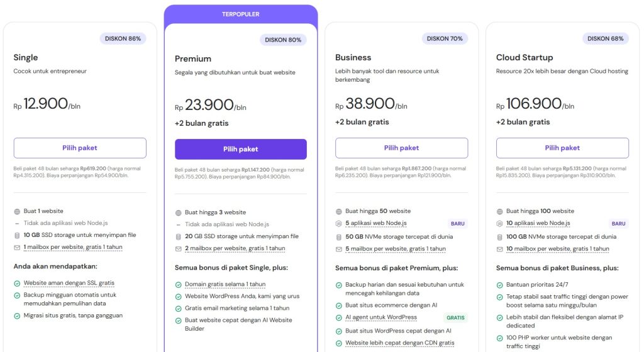Click checkmark icon beside SSL gratis feature

(17, 283)
